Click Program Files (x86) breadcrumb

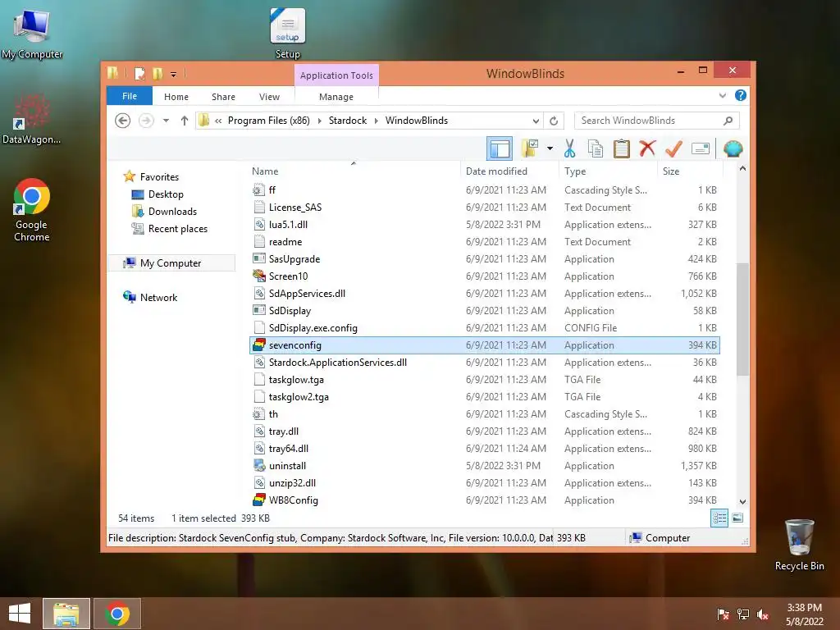tap(269, 121)
